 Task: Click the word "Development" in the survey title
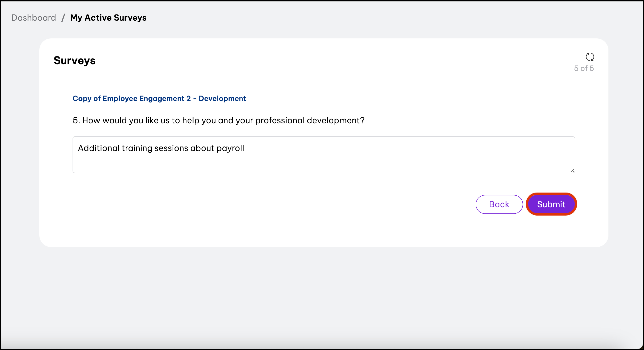pyautogui.click(x=222, y=98)
